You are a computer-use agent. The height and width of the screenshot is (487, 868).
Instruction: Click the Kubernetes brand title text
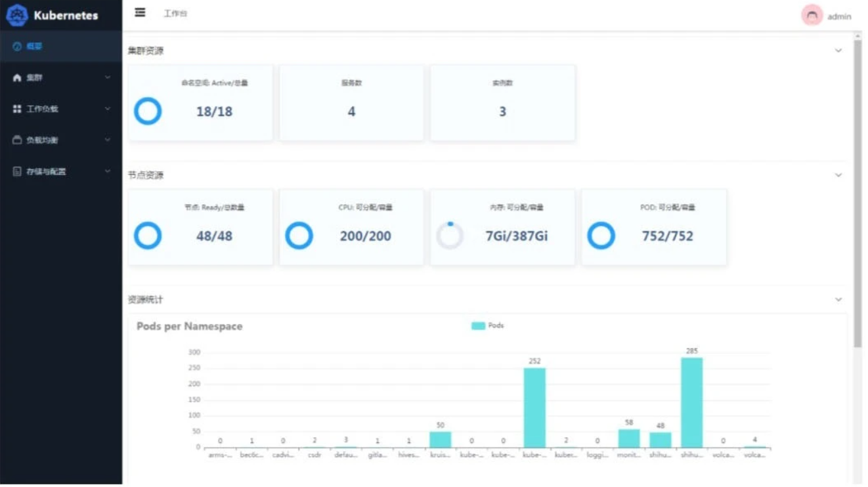pos(66,15)
